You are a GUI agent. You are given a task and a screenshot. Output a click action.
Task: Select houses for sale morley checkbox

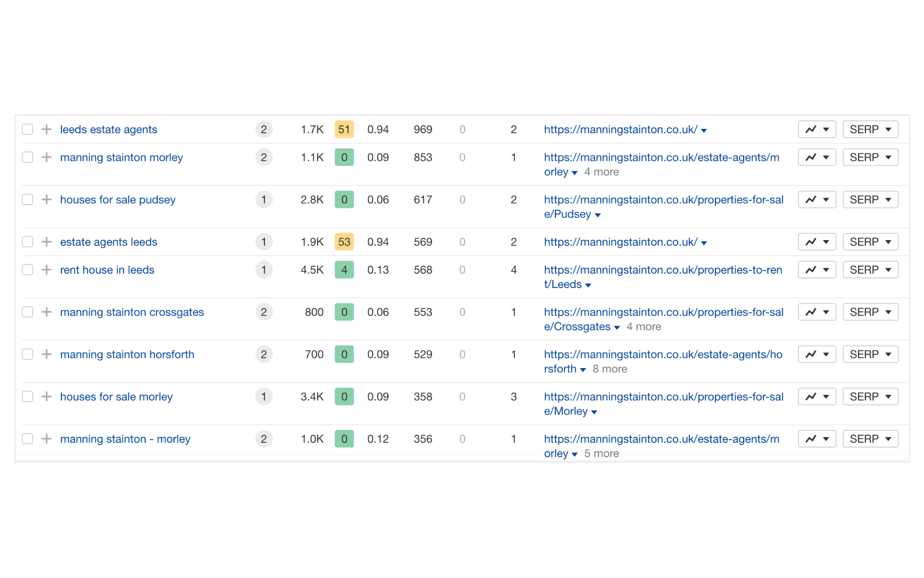28,397
